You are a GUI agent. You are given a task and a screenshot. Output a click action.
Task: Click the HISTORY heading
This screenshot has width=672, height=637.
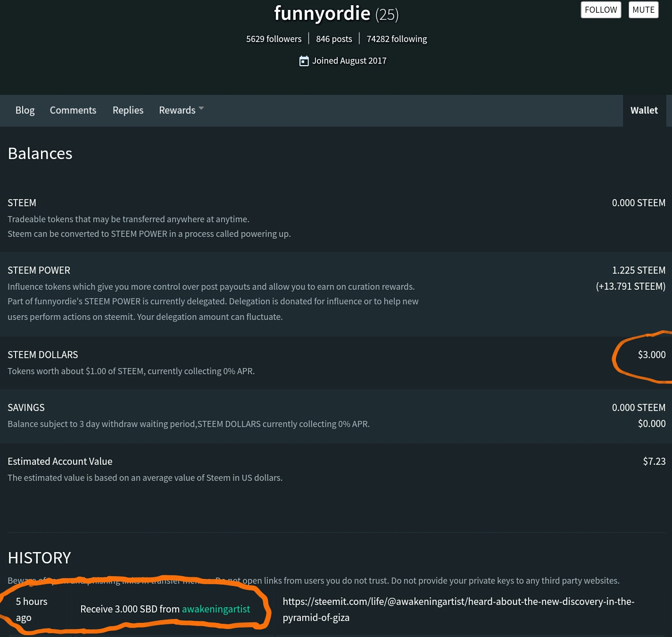(x=40, y=558)
